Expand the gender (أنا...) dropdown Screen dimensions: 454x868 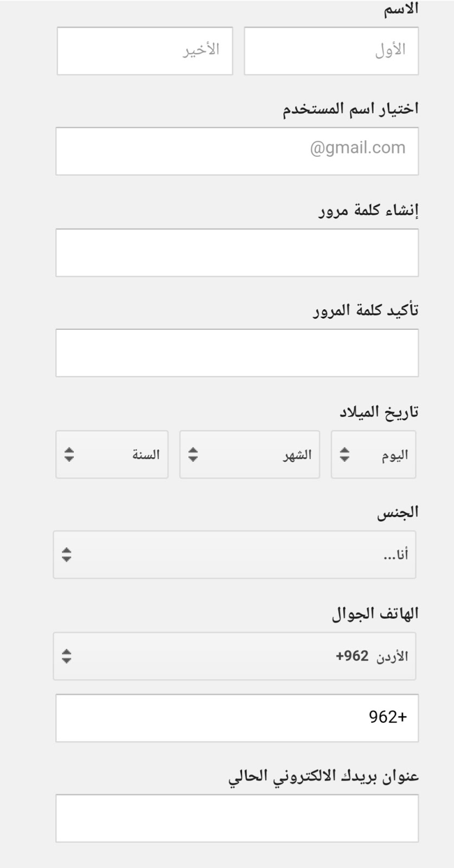pyautogui.click(x=234, y=554)
